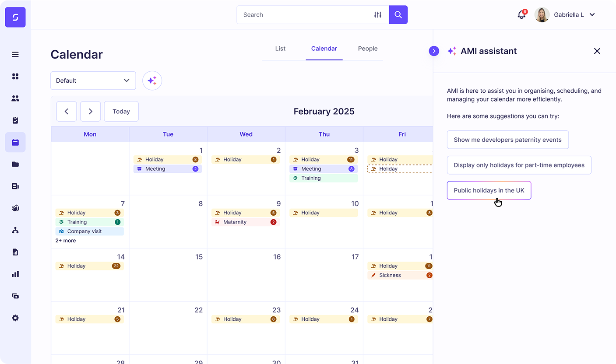Open the settings gear in sidebar
The height and width of the screenshot is (364, 616).
point(15,318)
